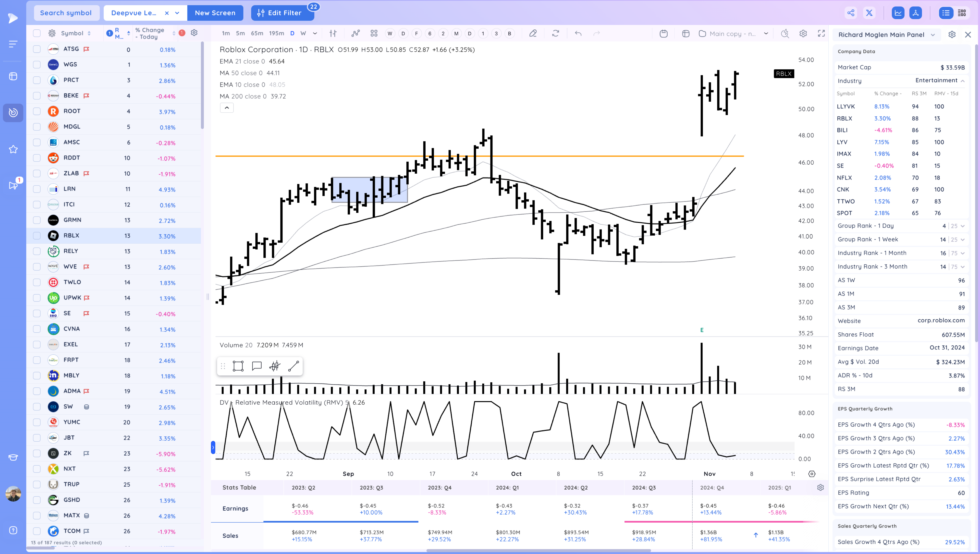This screenshot has height=554, width=980.
Task: Select the trend line drawing tool
Action: [294, 366]
